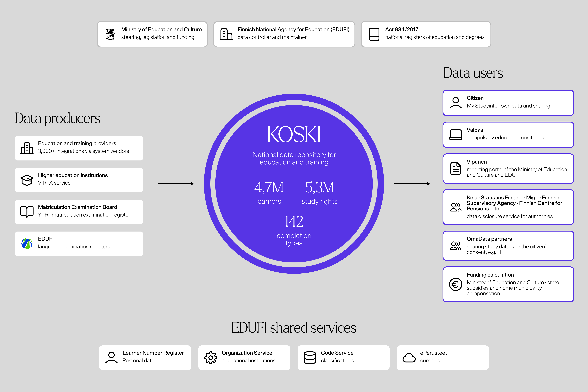This screenshot has height=392, width=588.
Task: Click "national registers of education and degrees" text
Action: (x=435, y=37)
